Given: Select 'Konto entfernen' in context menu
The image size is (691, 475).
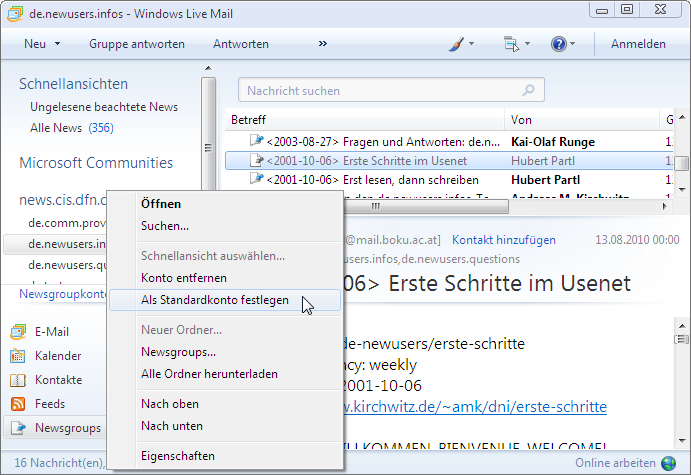Looking at the screenshot, I should coord(184,278).
